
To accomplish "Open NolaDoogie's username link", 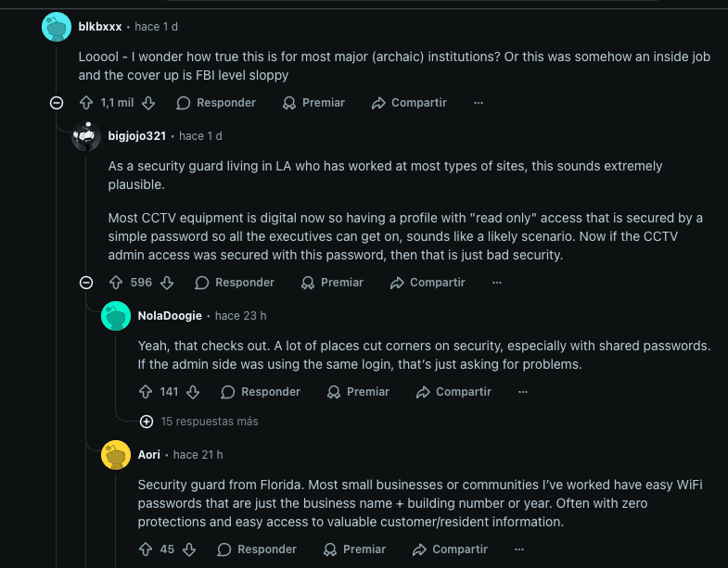I will click(x=170, y=316).
